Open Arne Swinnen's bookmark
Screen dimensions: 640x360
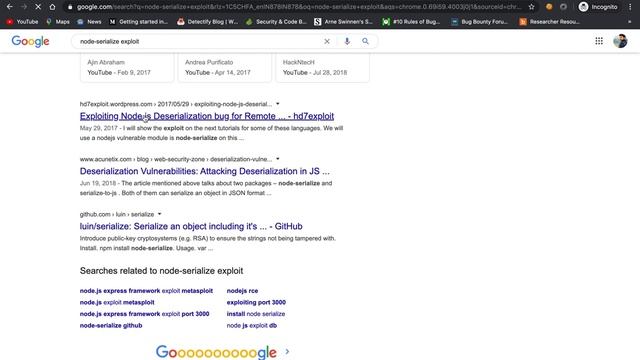click(x=343, y=22)
